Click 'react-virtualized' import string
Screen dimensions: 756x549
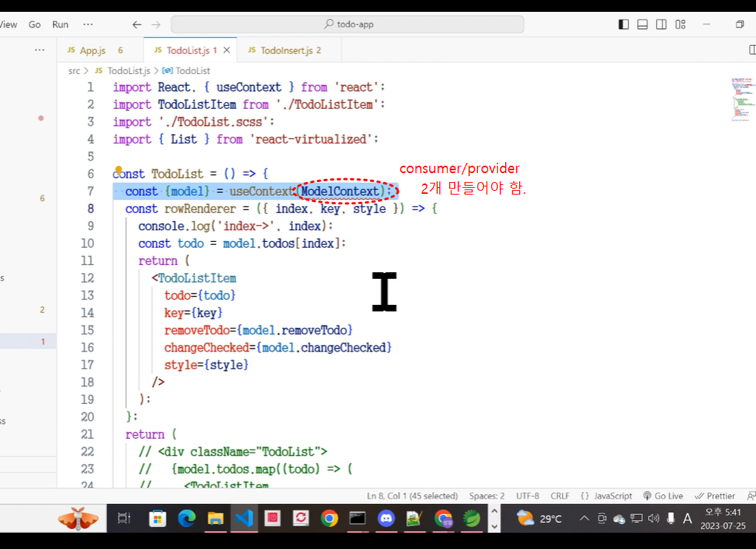311,139
